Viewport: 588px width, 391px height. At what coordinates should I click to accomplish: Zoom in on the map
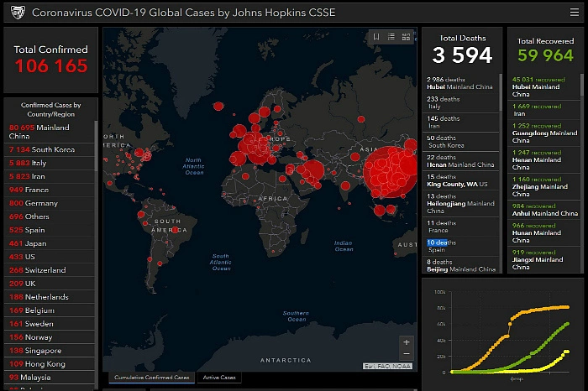pyautogui.click(x=407, y=342)
